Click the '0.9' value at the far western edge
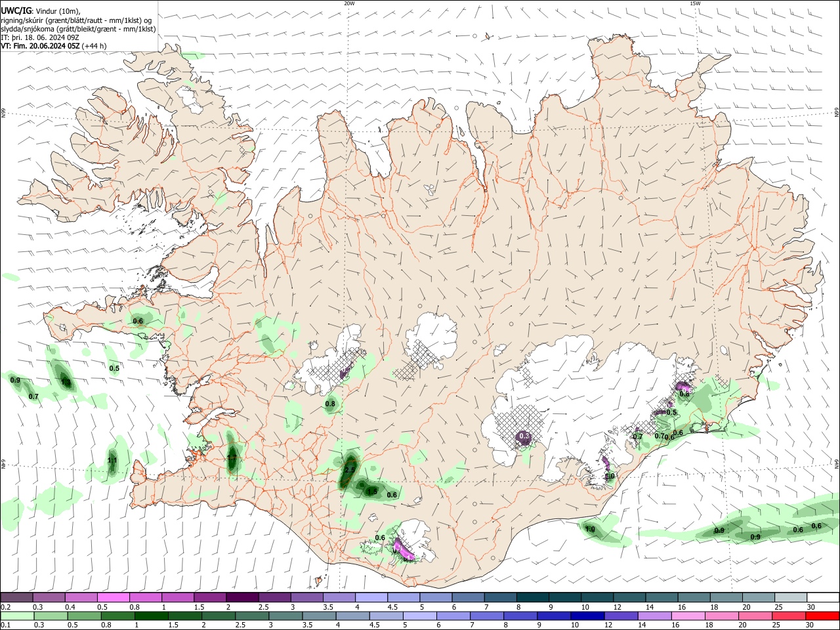The width and height of the screenshot is (840, 630). point(15,380)
